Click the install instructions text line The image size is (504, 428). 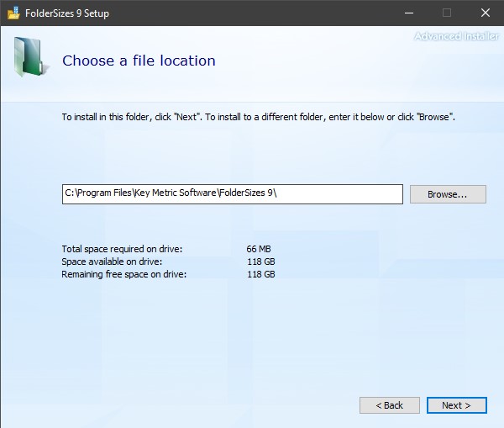coord(258,117)
